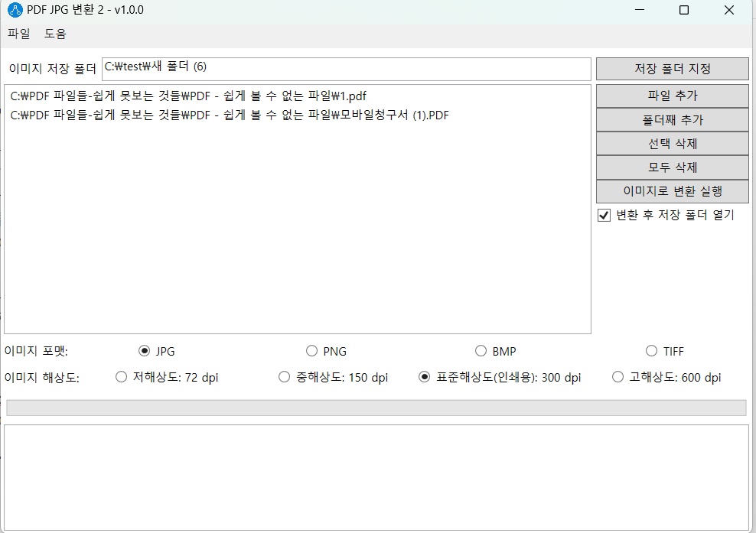
Task: Select the BMP image format
Action: 481,351
